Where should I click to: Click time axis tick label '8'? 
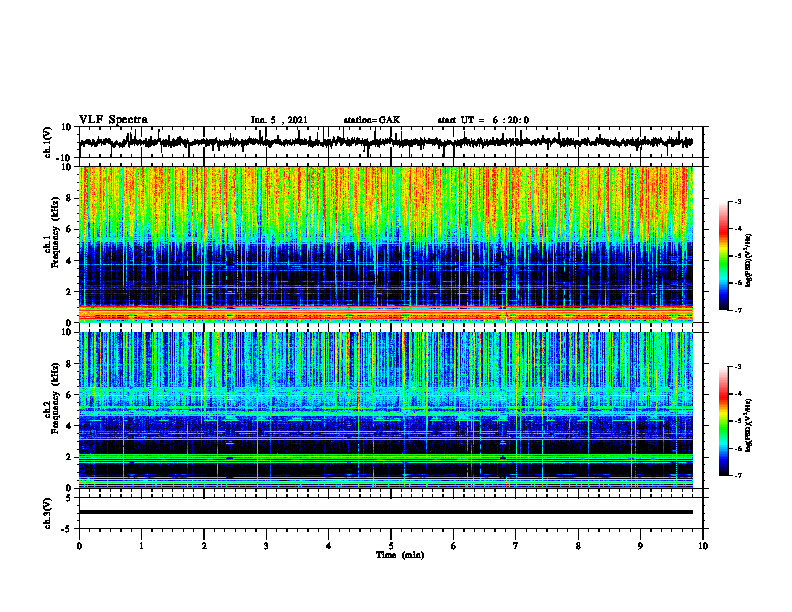(578, 546)
